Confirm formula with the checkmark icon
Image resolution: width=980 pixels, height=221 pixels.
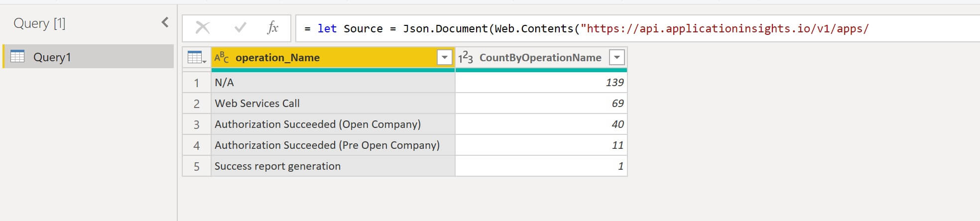[x=240, y=28]
